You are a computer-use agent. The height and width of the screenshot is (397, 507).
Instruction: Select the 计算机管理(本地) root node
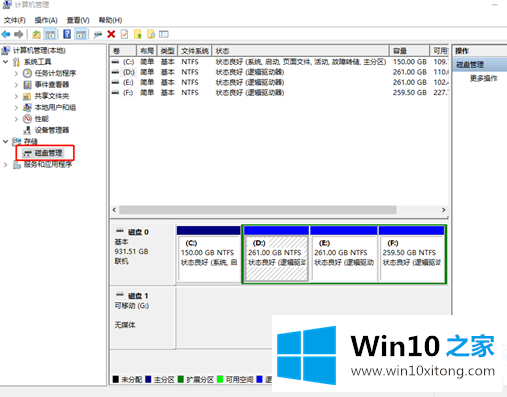pos(39,50)
